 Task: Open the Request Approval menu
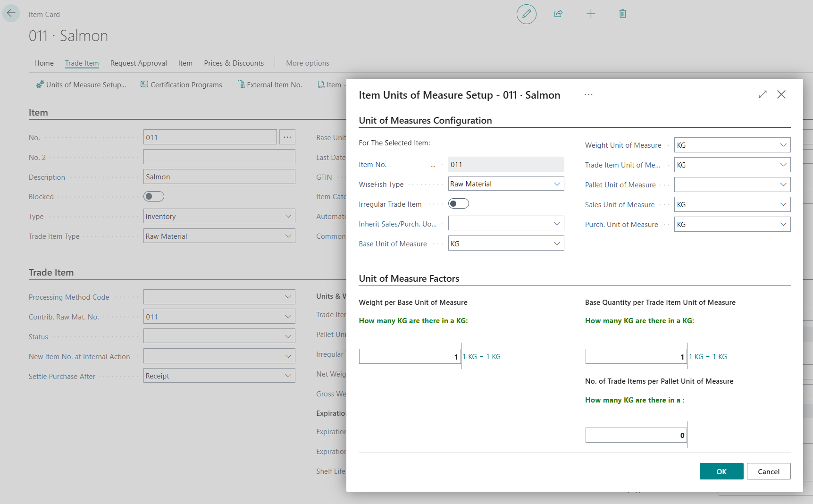coord(138,63)
